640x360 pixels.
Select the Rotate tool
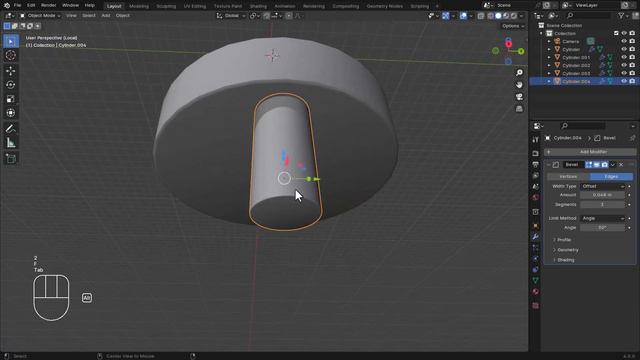pyautogui.click(x=11, y=85)
